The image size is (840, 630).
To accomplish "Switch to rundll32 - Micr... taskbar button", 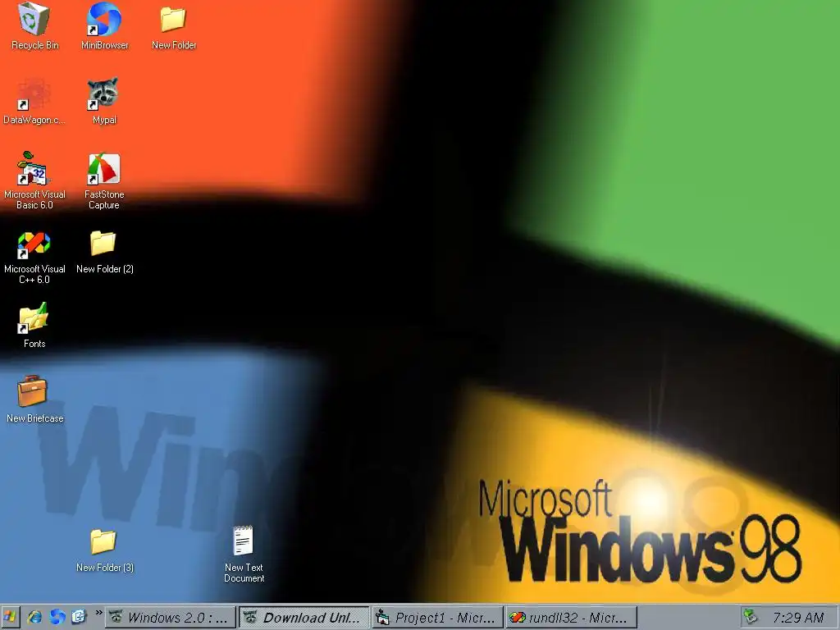I will [571, 618].
